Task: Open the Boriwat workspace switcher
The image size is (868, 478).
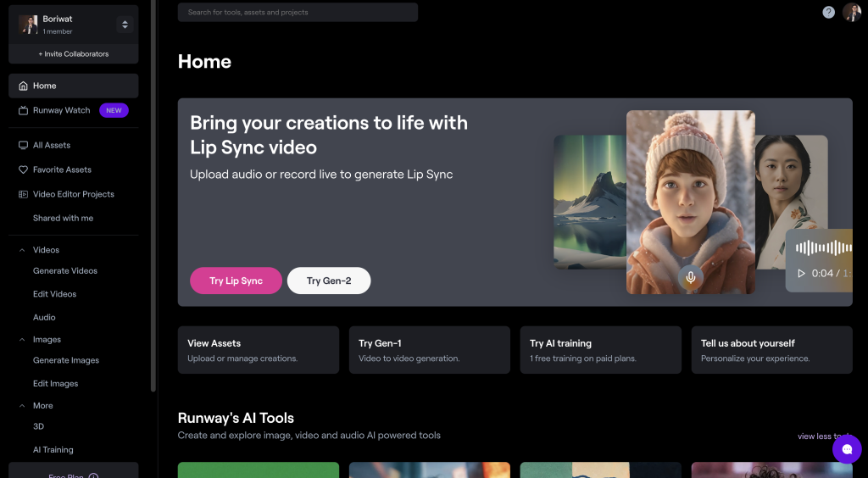Action: pyautogui.click(x=125, y=25)
